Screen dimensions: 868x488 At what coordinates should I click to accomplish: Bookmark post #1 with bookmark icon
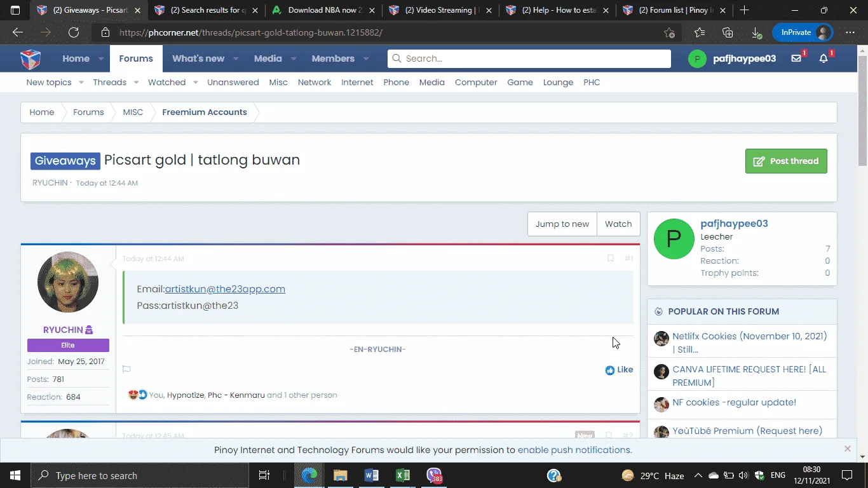(x=610, y=259)
